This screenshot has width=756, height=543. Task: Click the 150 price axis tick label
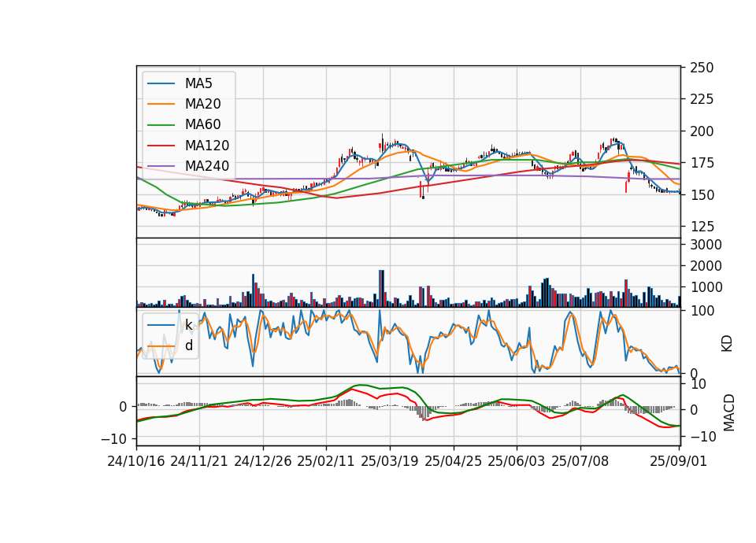tap(702, 194)
